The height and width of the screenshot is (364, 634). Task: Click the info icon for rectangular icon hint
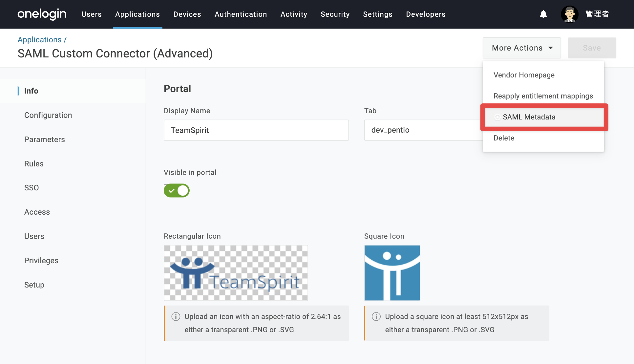176,316
